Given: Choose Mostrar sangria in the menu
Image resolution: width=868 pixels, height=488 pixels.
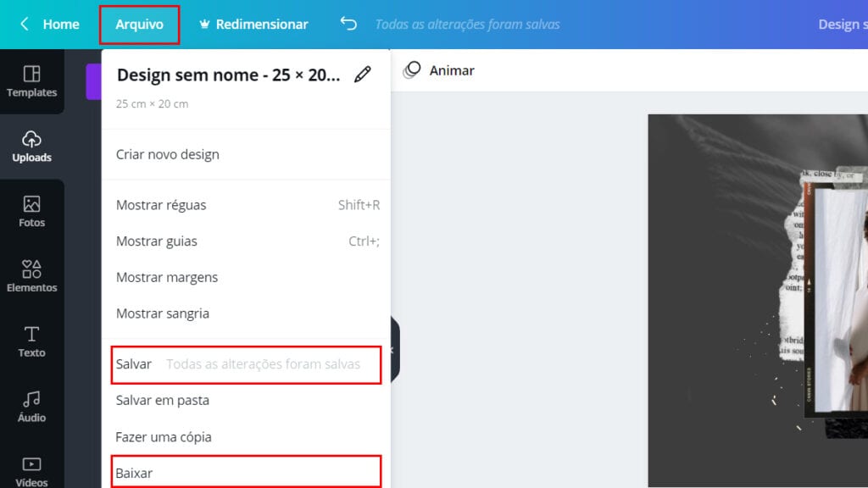Looking at the screenshot, I should pos(246,313).
